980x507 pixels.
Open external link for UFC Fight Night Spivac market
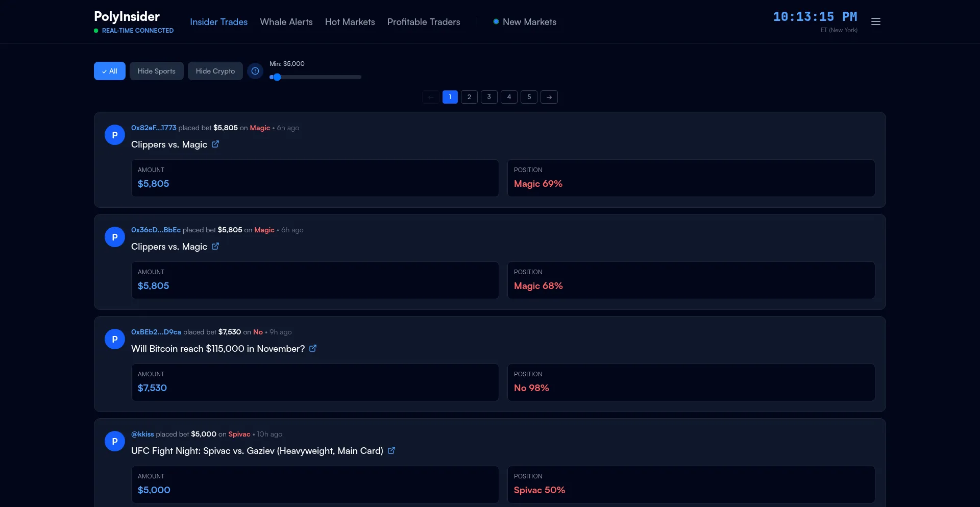click(x=391, y=450)
